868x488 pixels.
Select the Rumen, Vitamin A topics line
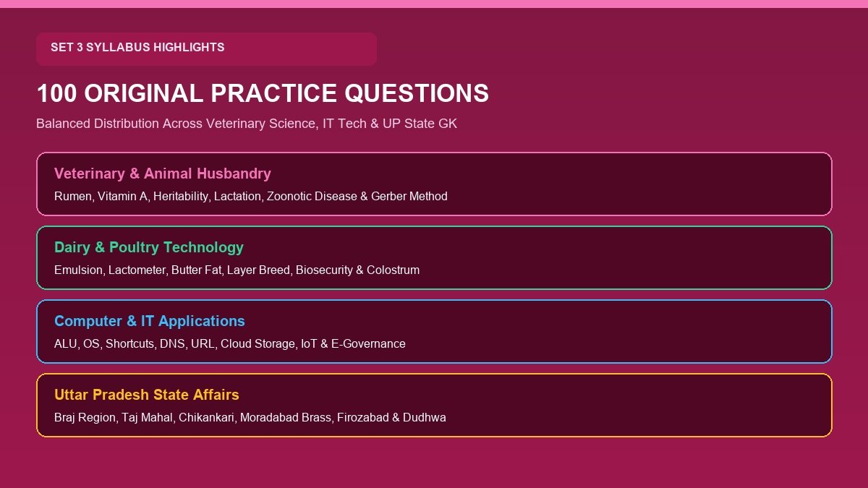(251, 196)
